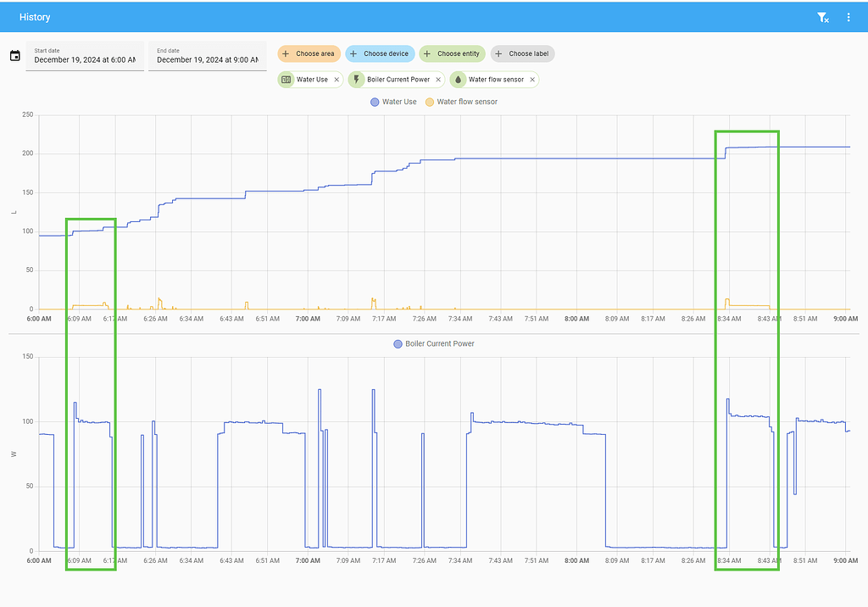868x607 pixels.
Task: Clear filters using the filter-off icon
Action: [x=821, y=17]
